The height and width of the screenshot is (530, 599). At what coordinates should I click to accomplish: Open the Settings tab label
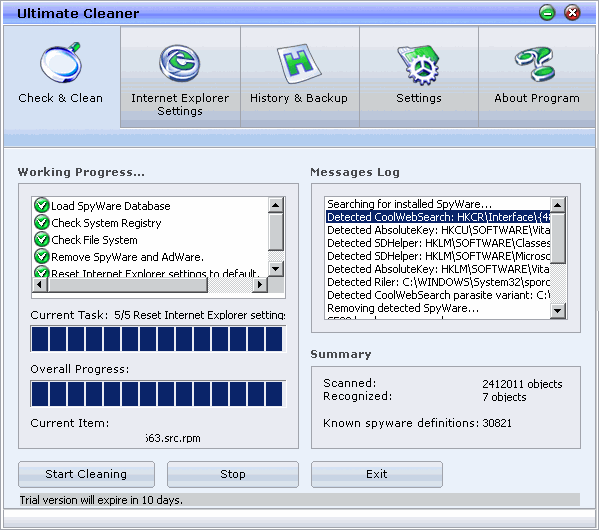[x=419, y=98]
